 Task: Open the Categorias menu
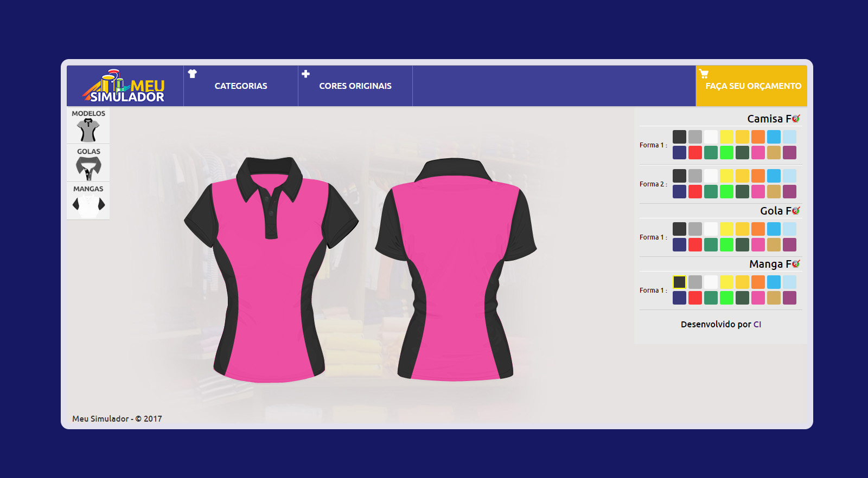pyautogui.click(x=241, y=86)
